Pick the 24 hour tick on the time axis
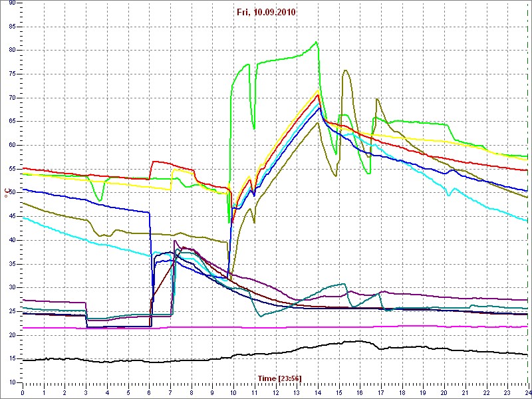 [526, 392]
